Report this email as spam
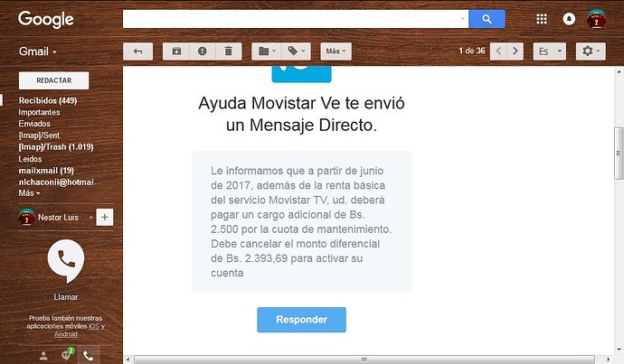This screenshot has width=624, height=364. 203,51
